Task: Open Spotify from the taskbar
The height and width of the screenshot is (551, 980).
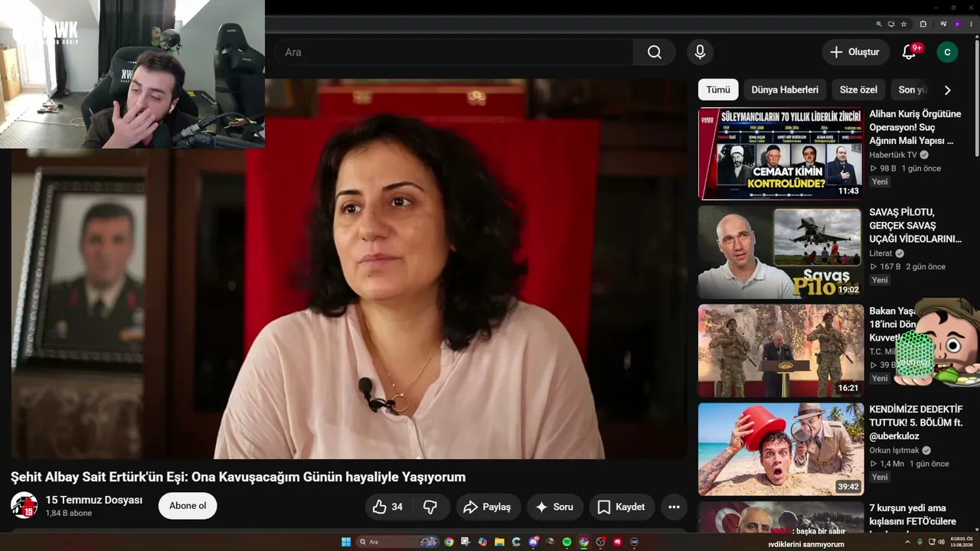Action: click(x=567, y=542)
